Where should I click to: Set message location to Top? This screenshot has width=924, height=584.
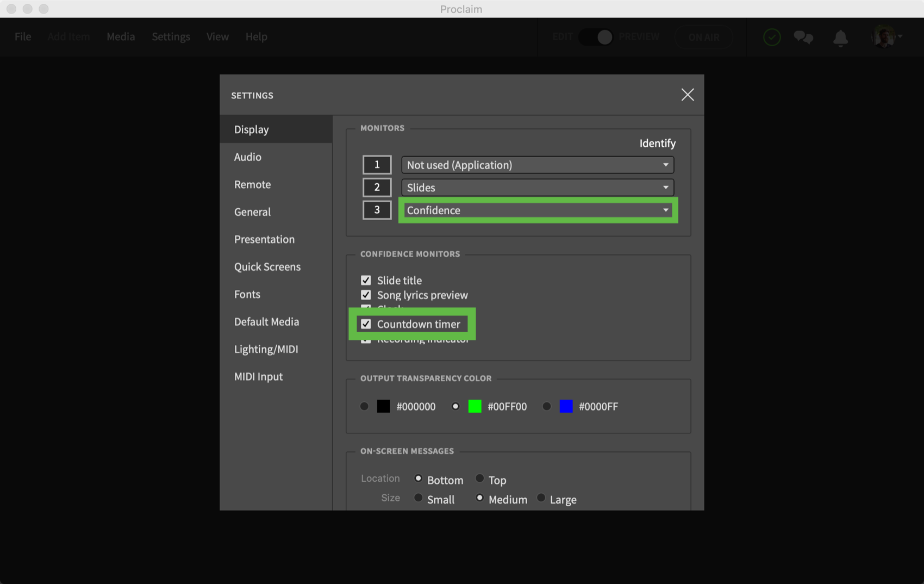click(479, 479)
